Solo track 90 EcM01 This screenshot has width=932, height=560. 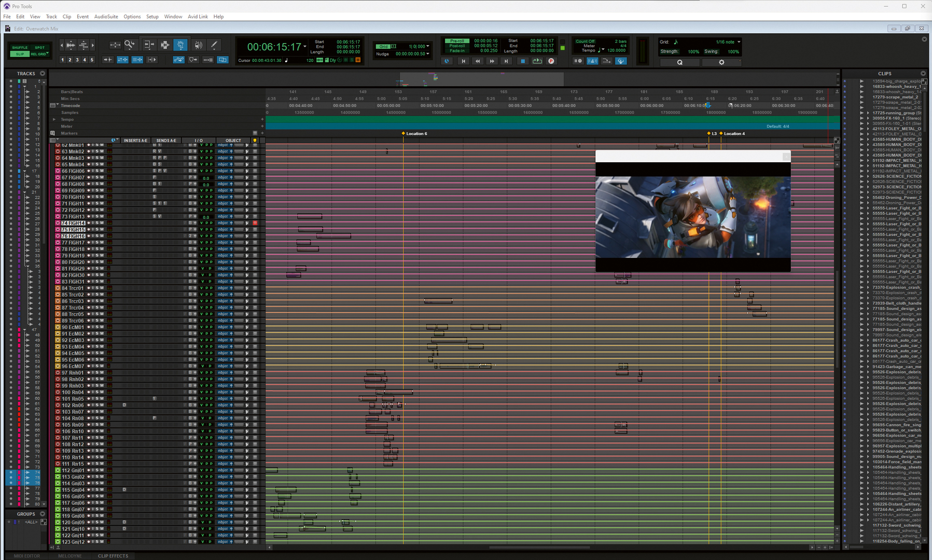97,327
